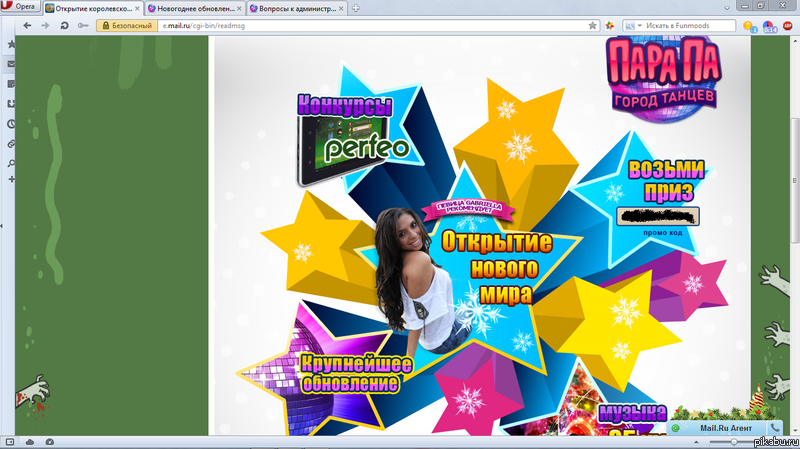Viewport: 800px width, 449px height.
Task: Expand the closed tabs dropdown arrow
Action: click(727, 8)
